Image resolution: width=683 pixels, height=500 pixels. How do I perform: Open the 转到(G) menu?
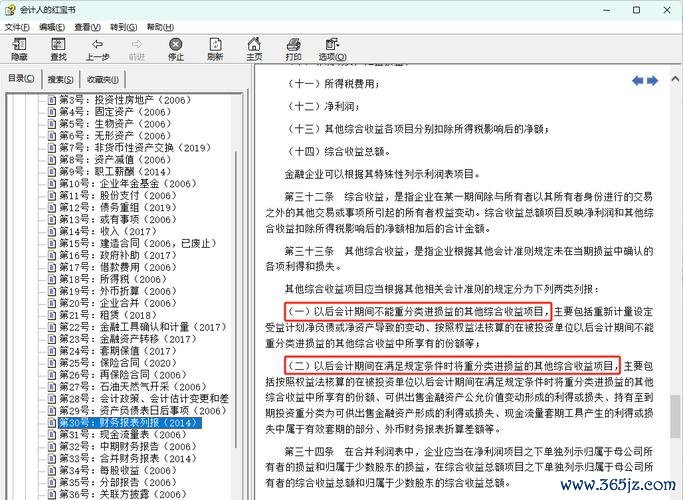pyautogui.click(x=123, y=27)
